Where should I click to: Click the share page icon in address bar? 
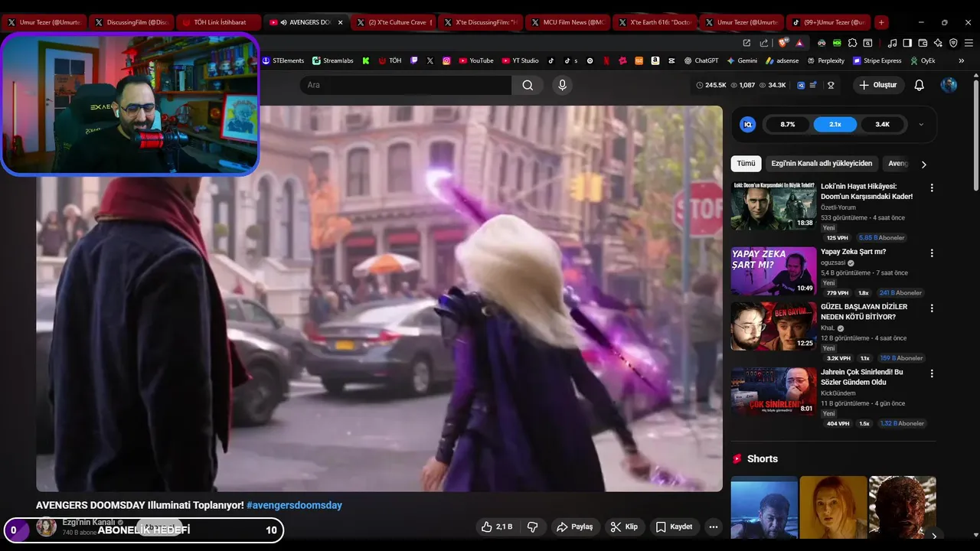(764, 43)
